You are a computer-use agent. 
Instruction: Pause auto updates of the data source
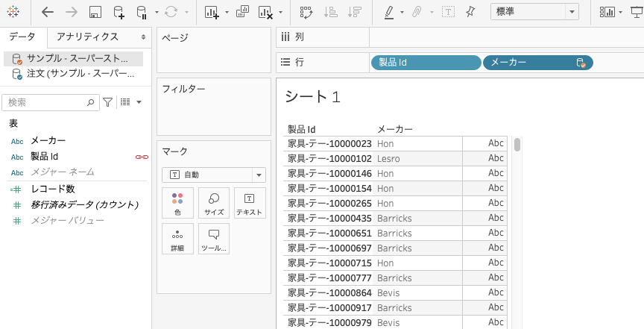(142, 13)
